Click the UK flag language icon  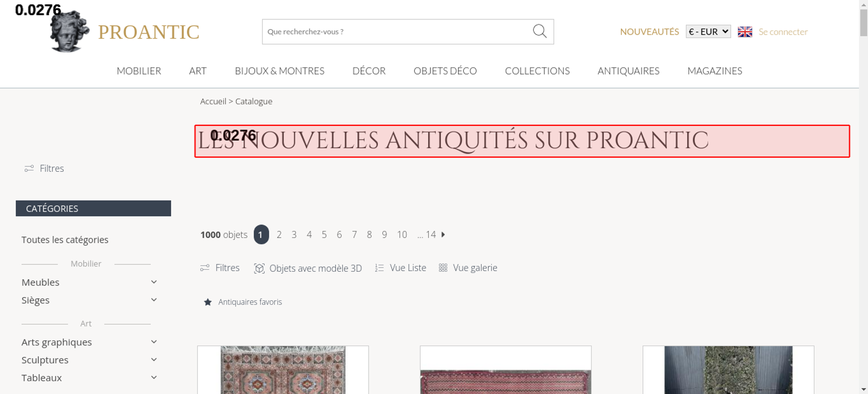(745, 32)
